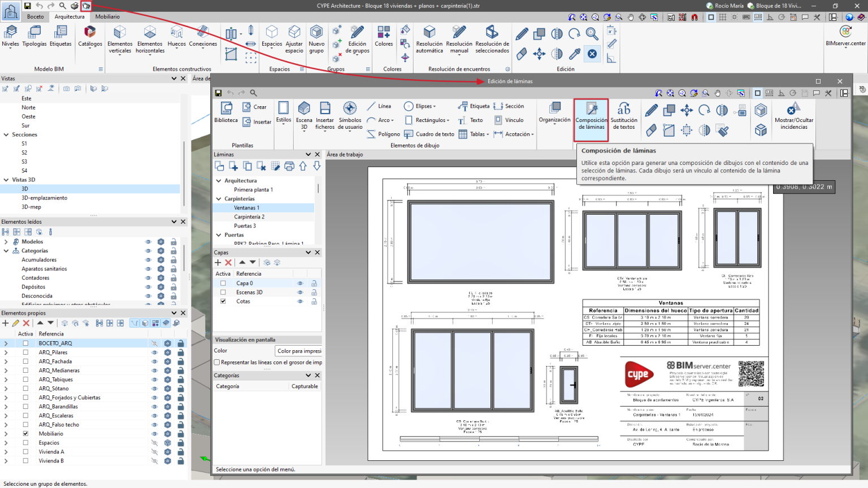Screen dimensions: 868x488
Task: Uncheck the Cotas layer checkbox
Action: (x=223, y=302)
